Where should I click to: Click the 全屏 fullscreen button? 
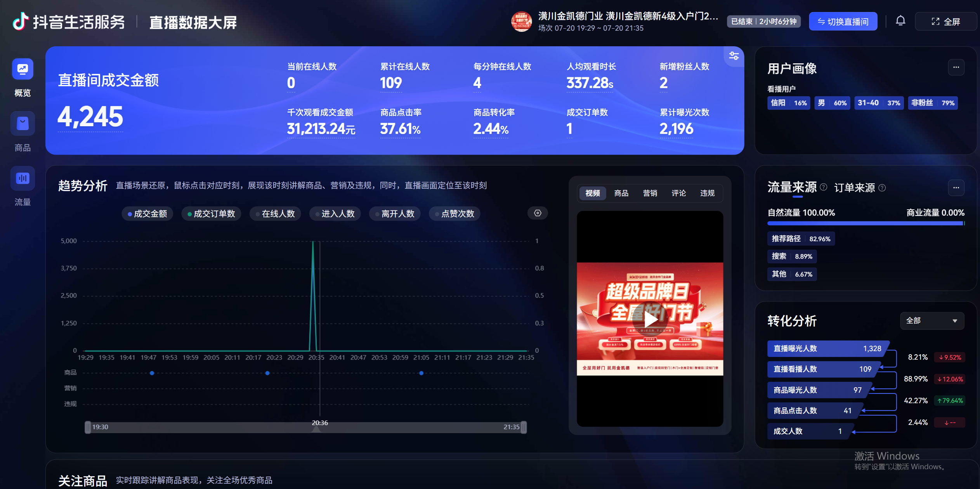point(945,21)
